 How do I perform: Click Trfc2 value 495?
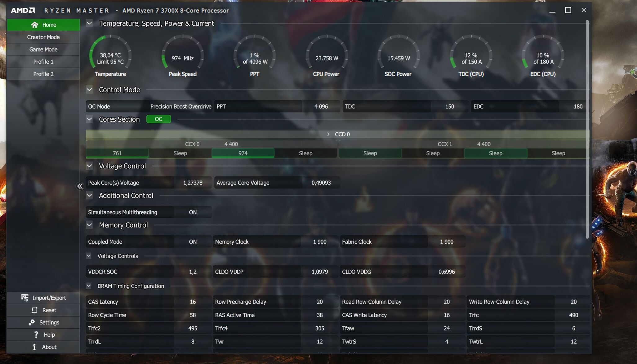pyautogui.click(x=193, y=328)
